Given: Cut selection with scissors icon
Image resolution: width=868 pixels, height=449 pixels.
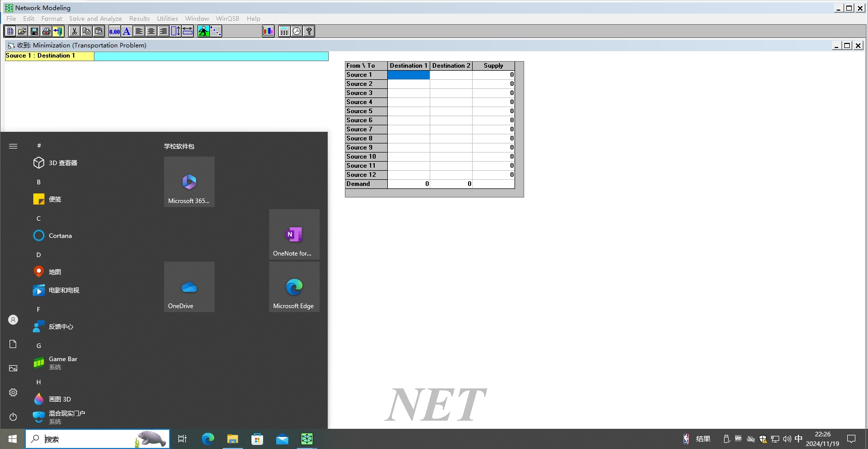Looking at the screenshot, I should [74, 31].
